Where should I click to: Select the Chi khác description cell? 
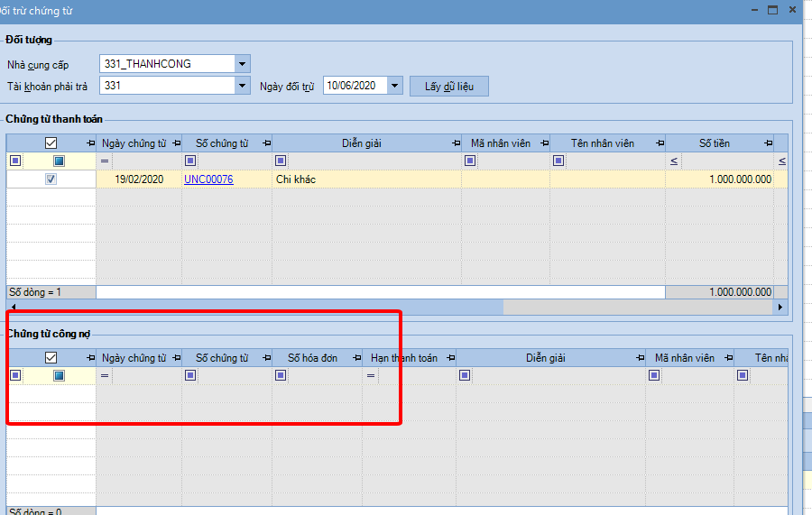(366, 179)
